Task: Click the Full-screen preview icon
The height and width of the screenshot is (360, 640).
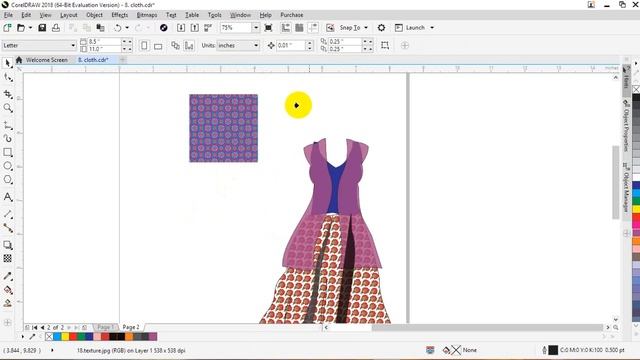Action: (x=268, y=28)
